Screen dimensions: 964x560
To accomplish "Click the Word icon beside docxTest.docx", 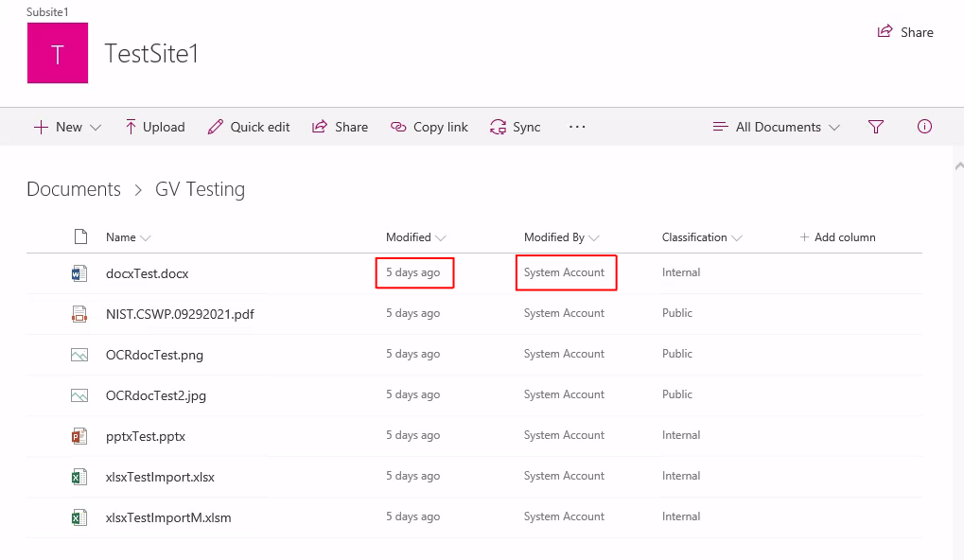I will (79, 272).
